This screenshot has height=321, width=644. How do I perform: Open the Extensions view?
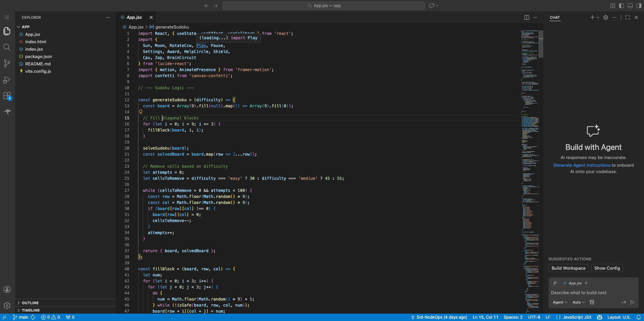tap(7, 96)
